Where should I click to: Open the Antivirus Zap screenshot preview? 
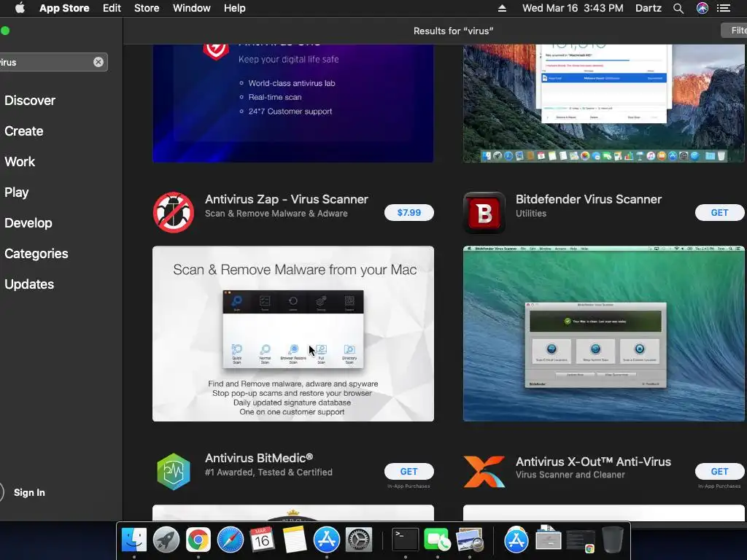[x=293, y=333]
